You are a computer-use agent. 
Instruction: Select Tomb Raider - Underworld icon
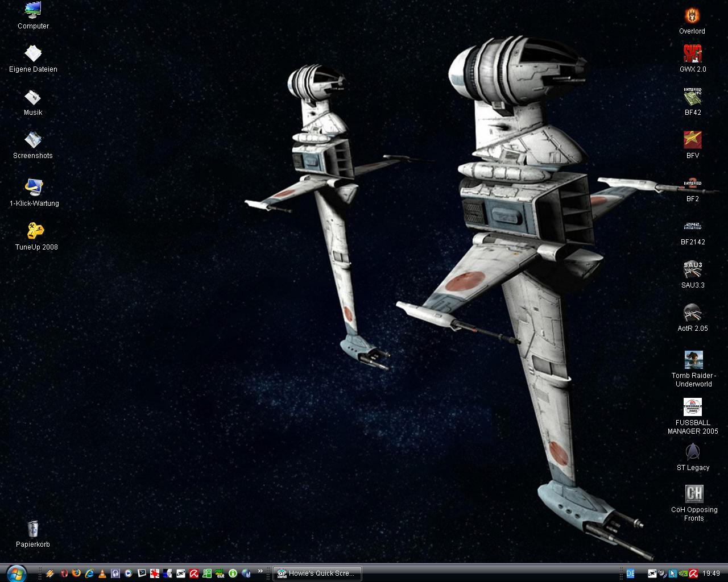tap(693, 369)
